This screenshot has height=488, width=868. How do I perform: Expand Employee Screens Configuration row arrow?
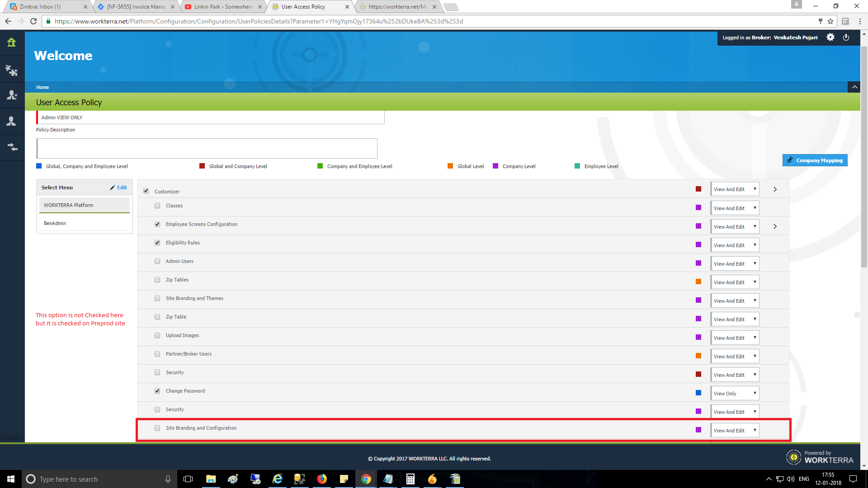(x=775, y=226)
